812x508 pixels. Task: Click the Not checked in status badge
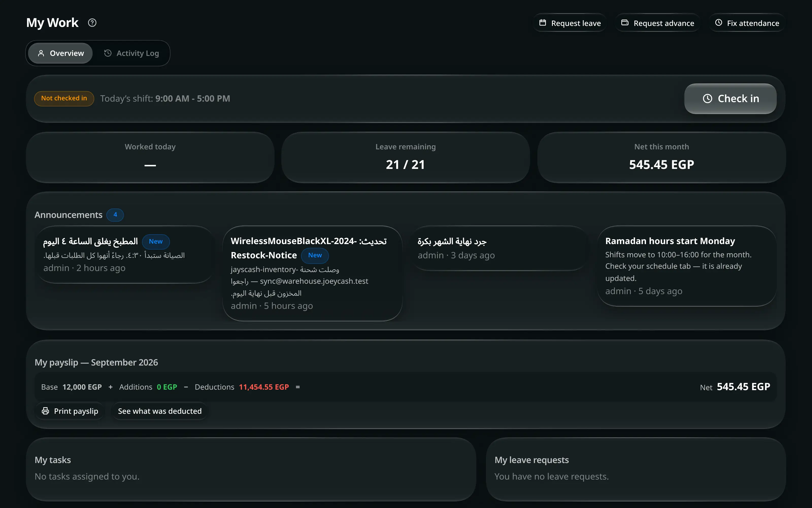pyautogui.click(x=64, y=99)
